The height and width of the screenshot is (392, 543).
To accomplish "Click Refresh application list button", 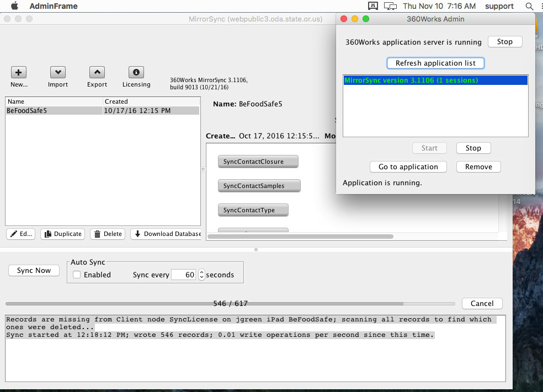I will coord(435,63).
